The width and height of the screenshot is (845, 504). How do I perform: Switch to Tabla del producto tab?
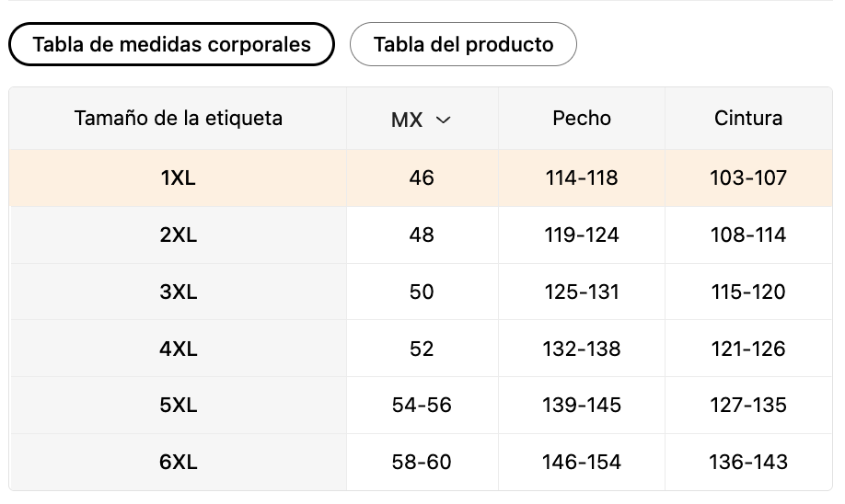pyautogui.click(x=463, y=44)
